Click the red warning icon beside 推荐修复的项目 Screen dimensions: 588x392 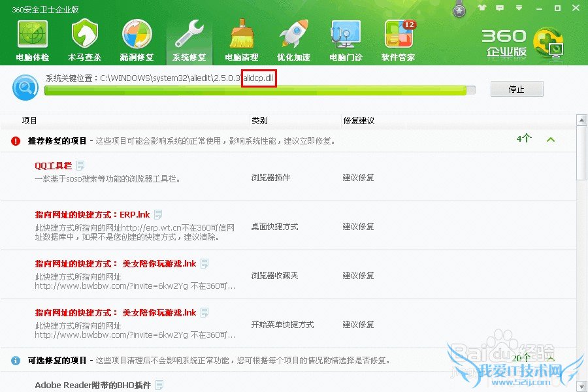tap(16, 141)
